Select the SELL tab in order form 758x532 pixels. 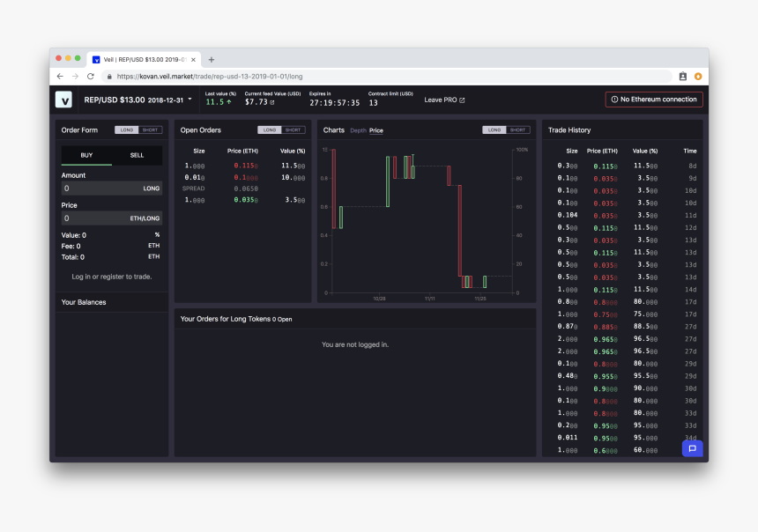click(137, 155)
